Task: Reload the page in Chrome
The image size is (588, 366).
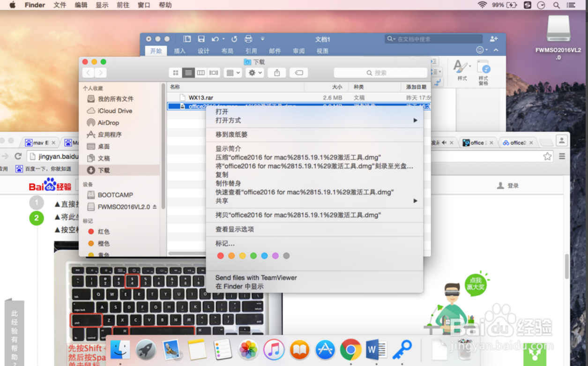Action: click(18, 156)
